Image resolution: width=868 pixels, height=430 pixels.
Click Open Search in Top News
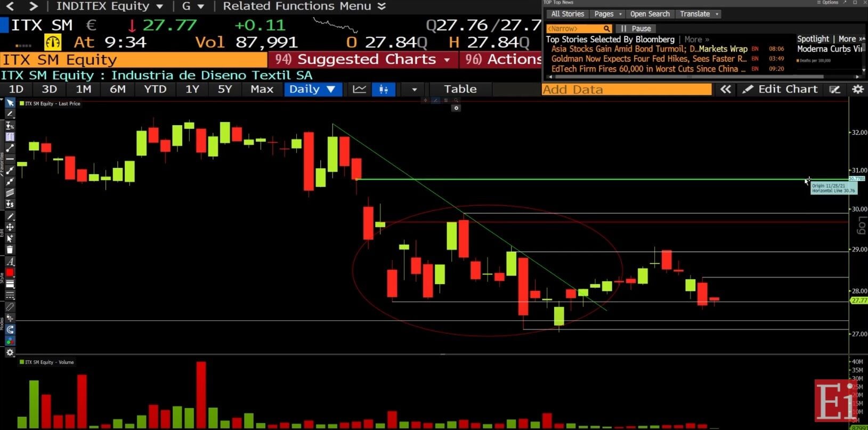[x=650, y=14]
